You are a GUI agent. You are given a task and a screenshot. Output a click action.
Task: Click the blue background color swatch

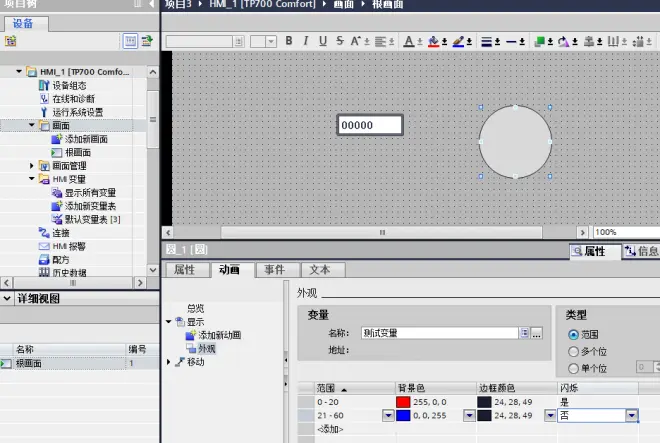click(403, 416)
